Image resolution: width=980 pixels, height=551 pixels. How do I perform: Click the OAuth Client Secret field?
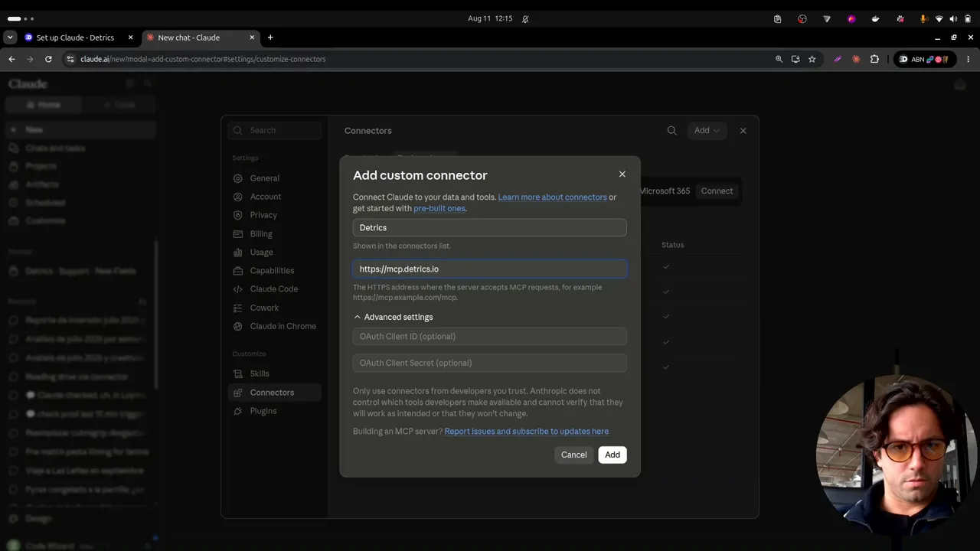point(489,363)
